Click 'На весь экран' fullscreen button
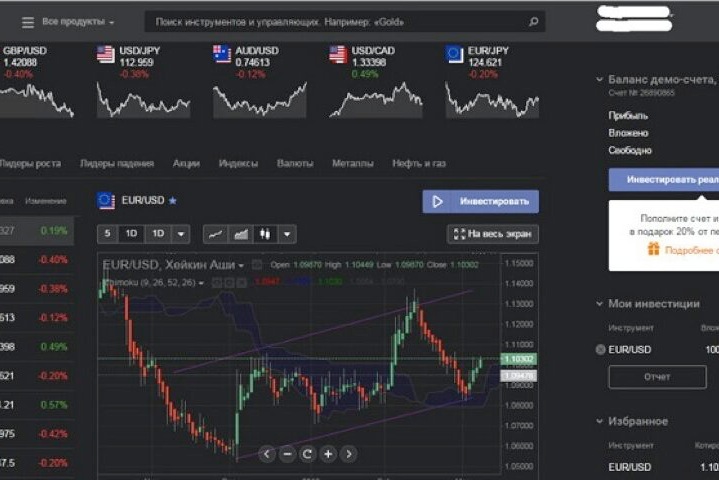719x480 pixels. [x=493, y=234]
